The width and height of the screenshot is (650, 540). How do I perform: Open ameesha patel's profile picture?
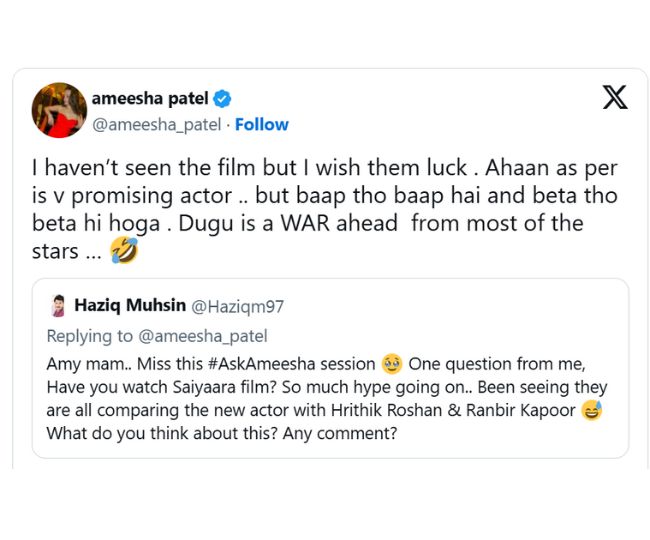click(x=59, y=110)
